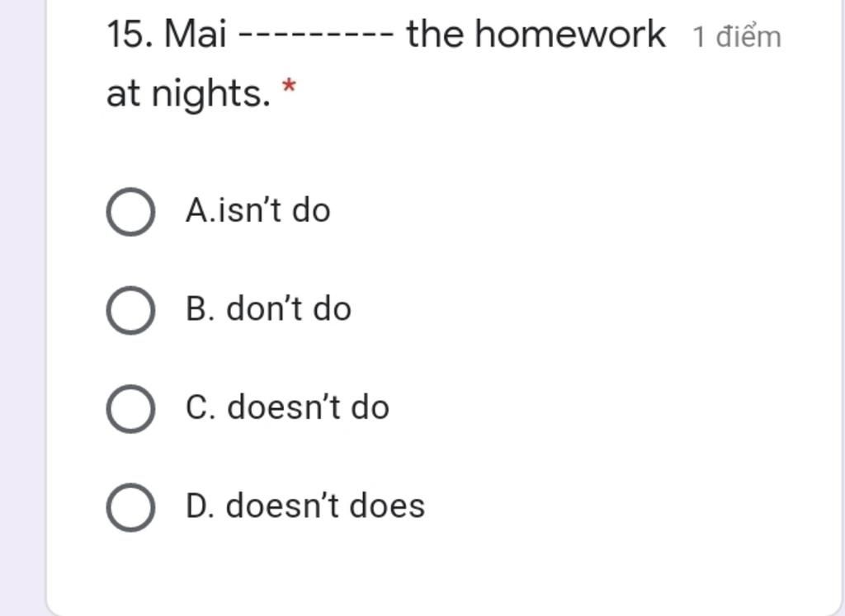Click the word homework in the question

pyautogui.click(x=569, y=34)
